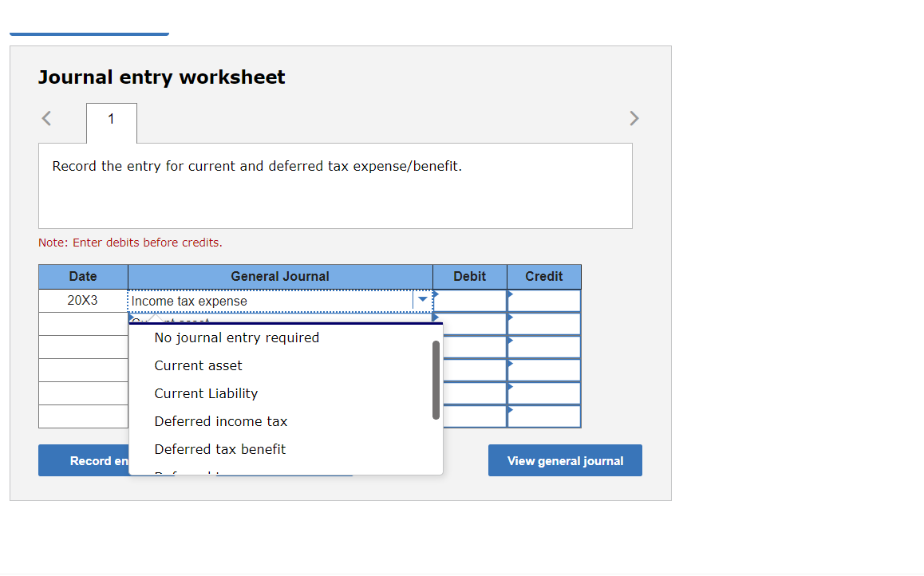This screenshot has height=576, width=924.
Task: Choose Current Liability from the account list
Action: pos(205,393)
